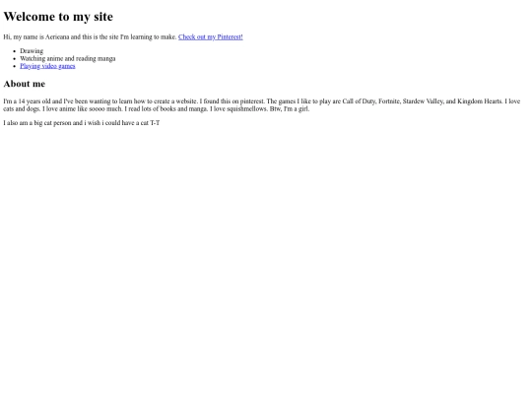Click the word 'Fortnite' in the paragraph

(x=389, y=101)
